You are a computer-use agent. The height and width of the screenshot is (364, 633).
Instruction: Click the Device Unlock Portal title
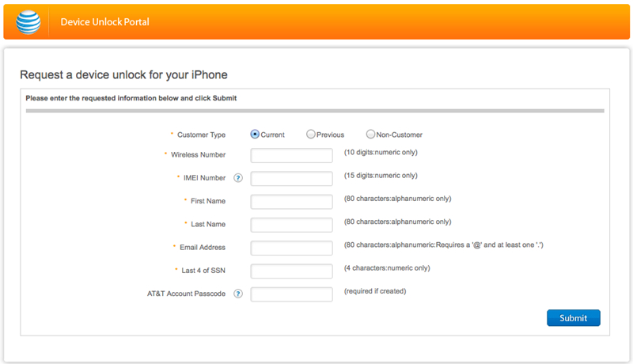click(105, 22)
